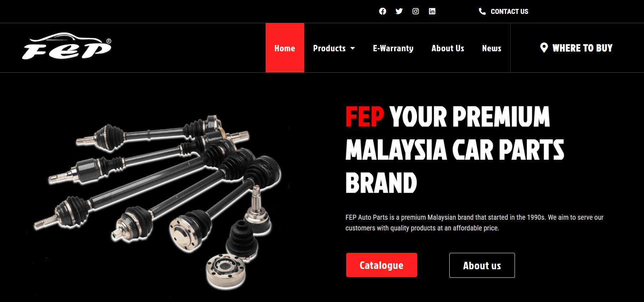Image resolution: width=644 pixels, height=302 pixels.
Task: Follow the WHERE TO BUY link
Action: tap(582, 48)
